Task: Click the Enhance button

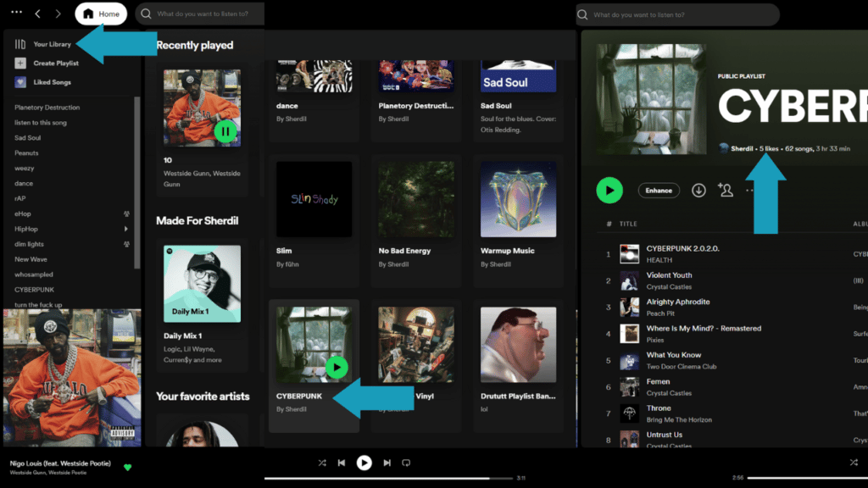Action: (x=659, y=191)
